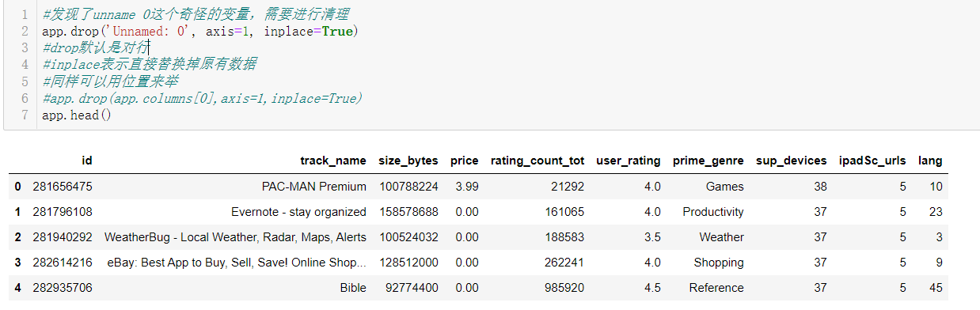
Task: Select the id cell 281656475
Action: point(63,187)
